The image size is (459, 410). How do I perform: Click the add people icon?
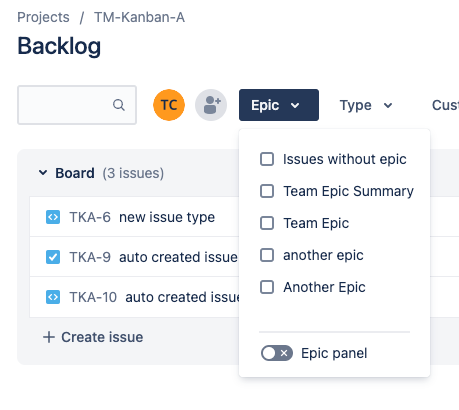pos(211,105)
